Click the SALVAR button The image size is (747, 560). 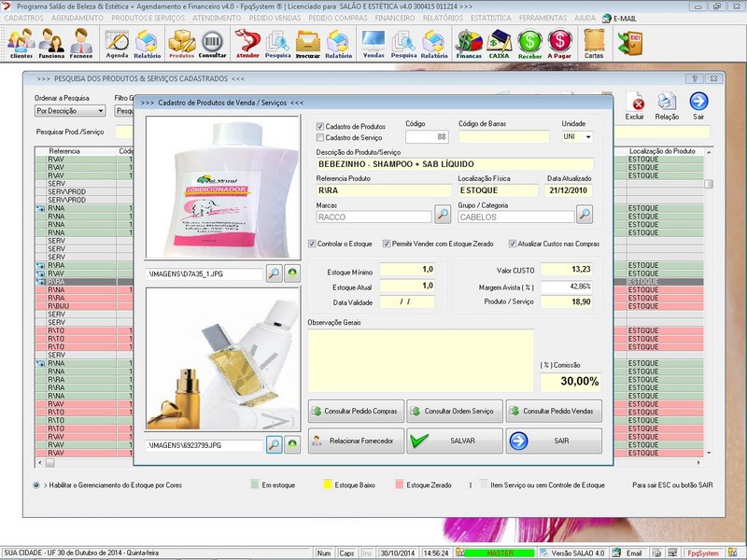(x=453, y=441)
